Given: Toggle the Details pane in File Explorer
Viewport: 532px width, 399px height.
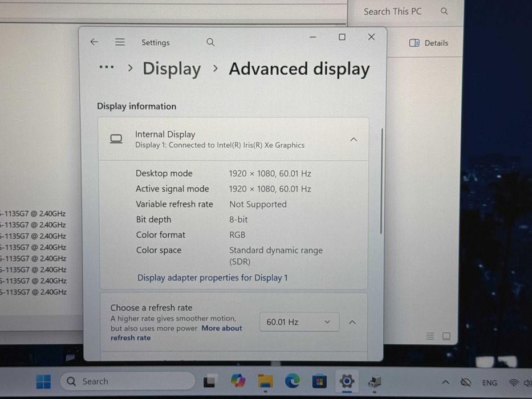Looking at the screenshot, I should click(x=429, y=43).
